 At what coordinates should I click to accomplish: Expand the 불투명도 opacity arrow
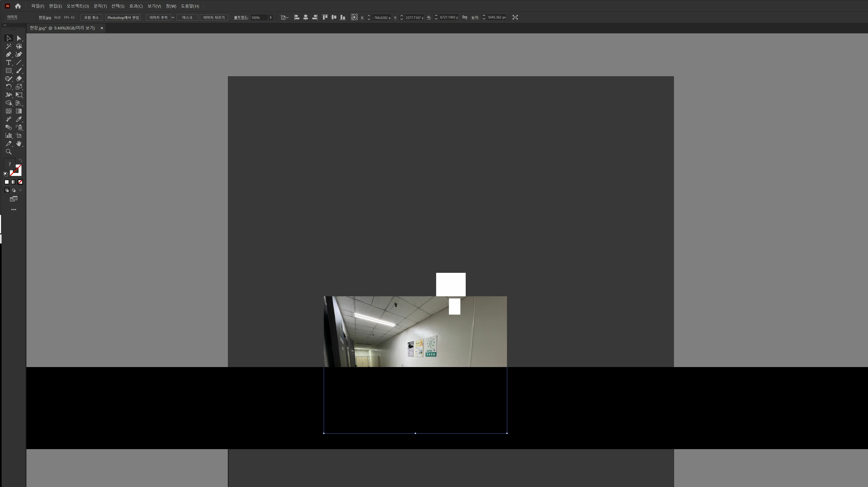[x=271, y=18]
